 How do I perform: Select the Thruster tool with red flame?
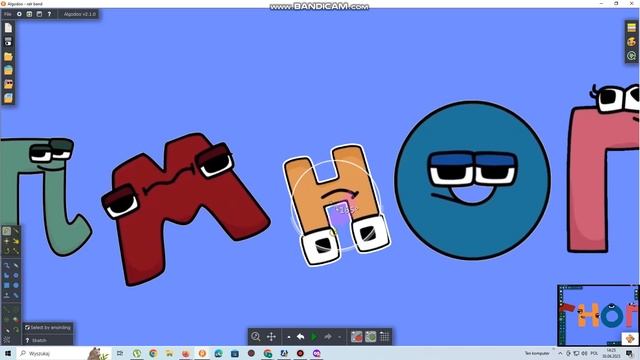[16, 320]
